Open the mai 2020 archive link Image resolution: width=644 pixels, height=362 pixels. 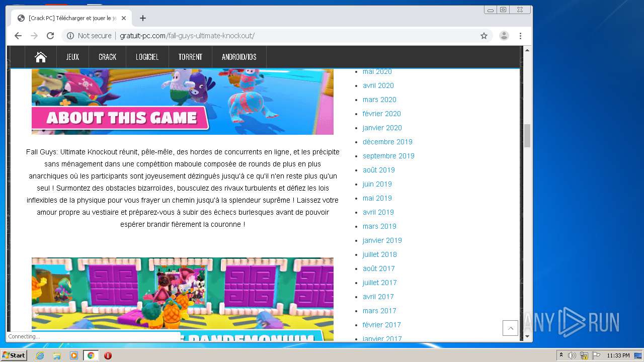377,71
